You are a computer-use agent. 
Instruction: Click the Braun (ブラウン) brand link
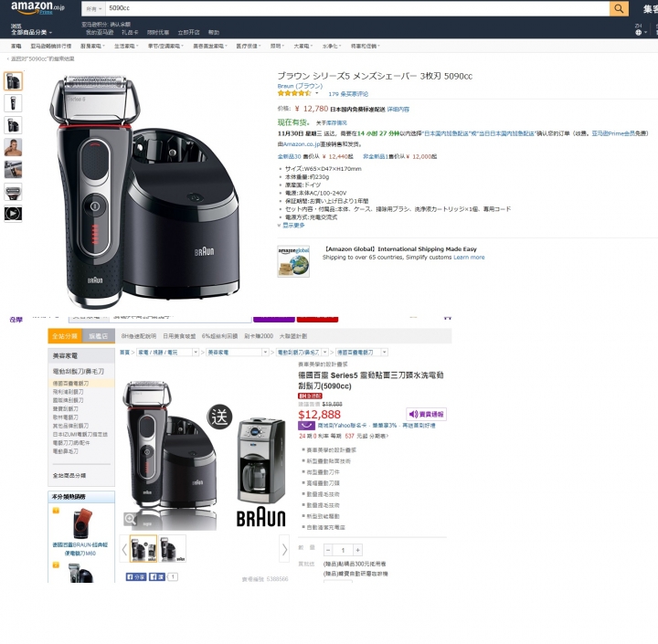coord(300,86)
